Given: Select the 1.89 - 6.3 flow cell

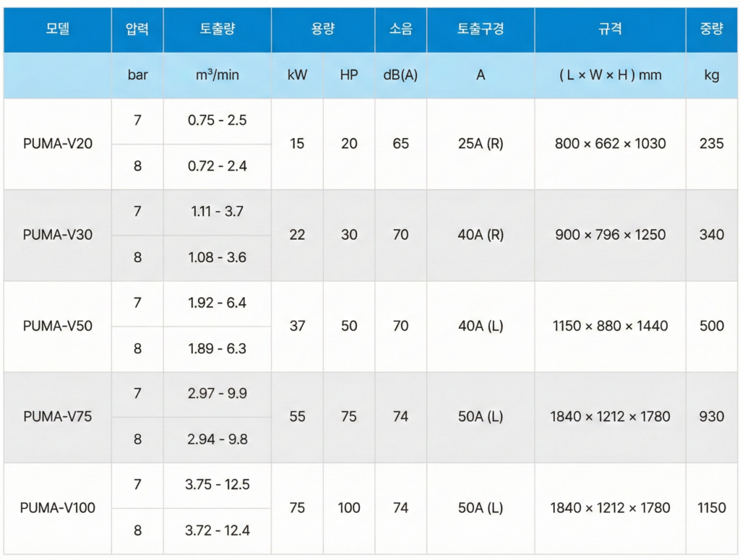Looking at the screenshot, I should [x=217, y=349].
